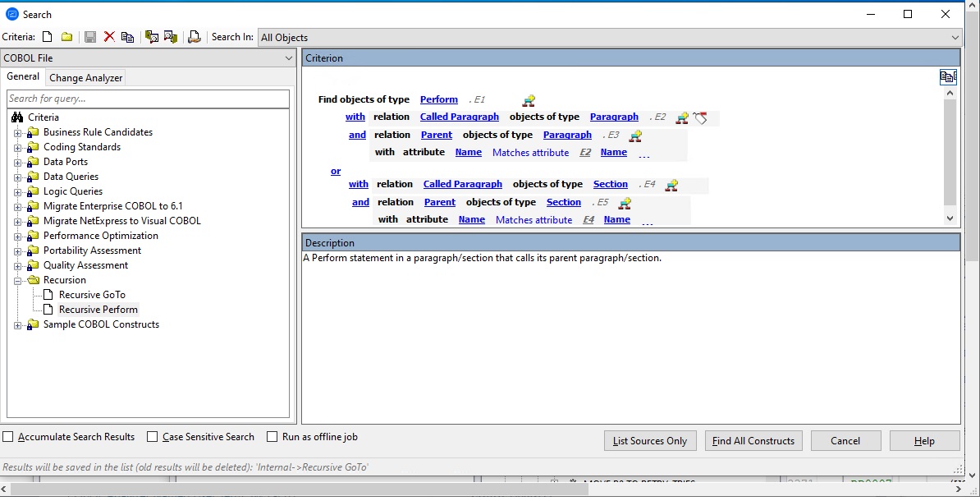This screenshot has height=501, width=980.
Task: Toggle Case Sensitive Search checkbox
Action: click(x=153, y=437)
